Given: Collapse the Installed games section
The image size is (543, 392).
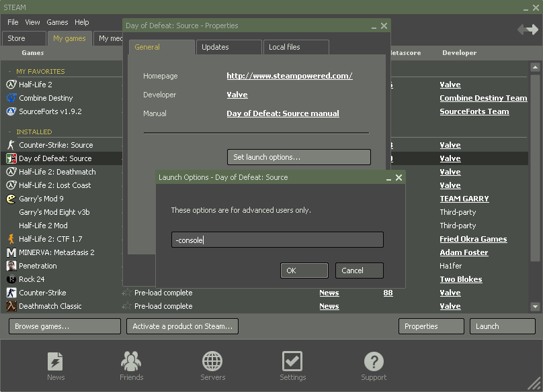Looking at the screenshot, I should coord(10,132).
